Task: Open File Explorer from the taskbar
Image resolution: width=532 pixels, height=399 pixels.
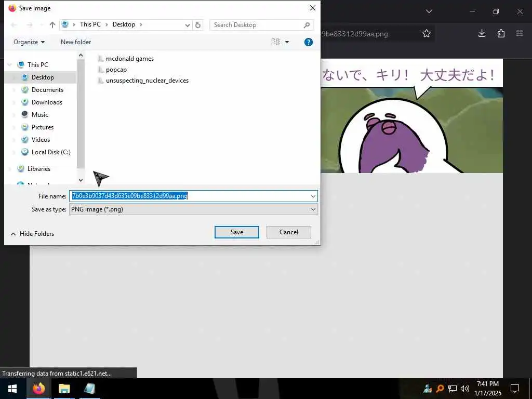Action: tap(64, 389)
